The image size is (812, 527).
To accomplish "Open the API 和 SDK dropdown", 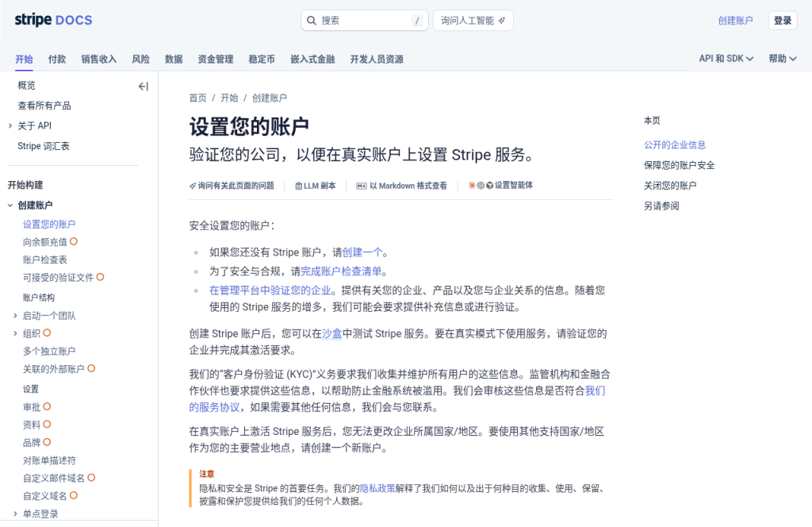I will point(726,59).
